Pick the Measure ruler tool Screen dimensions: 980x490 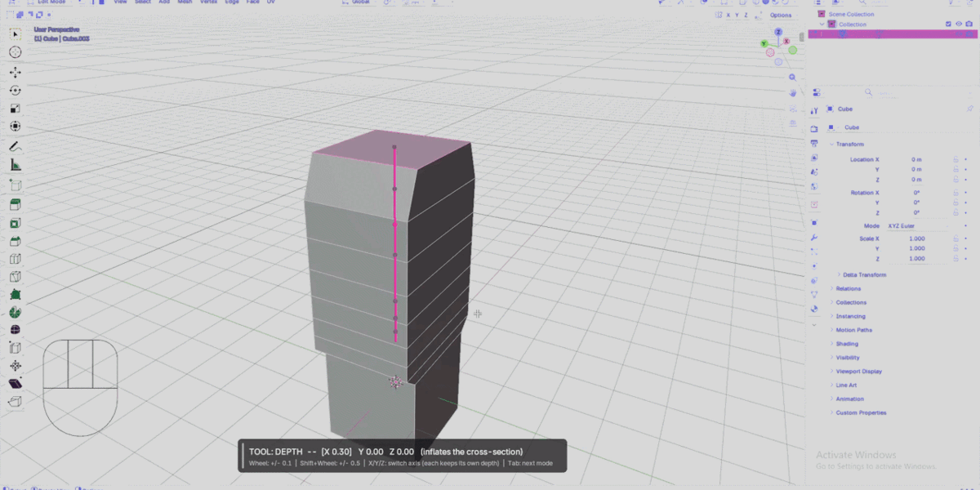15,165
